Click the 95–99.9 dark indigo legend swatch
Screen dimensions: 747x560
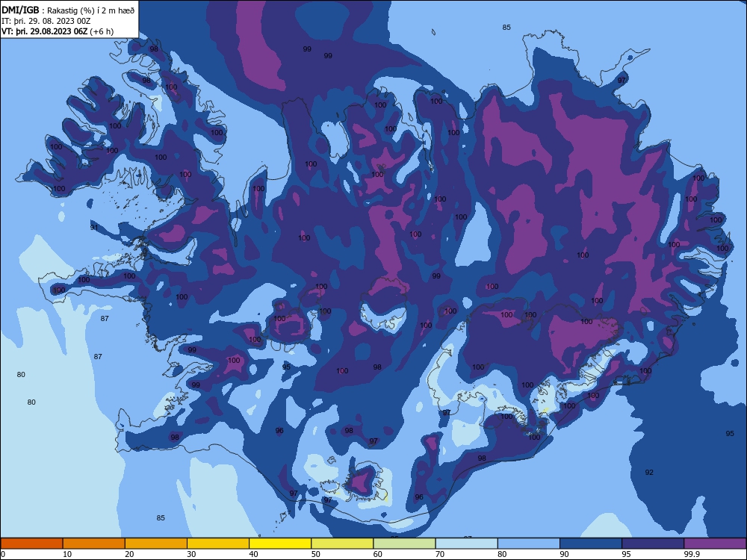[x=653, y=544]
